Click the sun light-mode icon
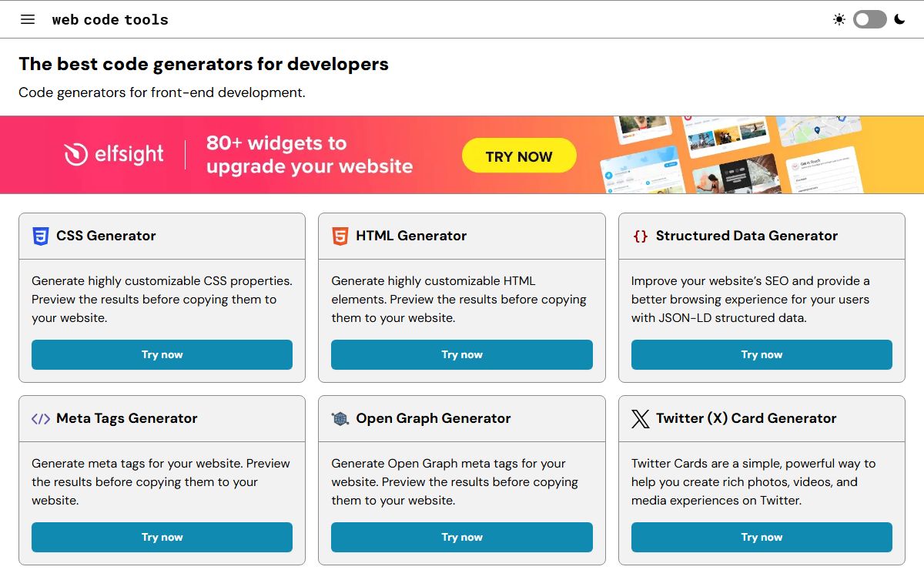924x570 pixels. [839, 19]
